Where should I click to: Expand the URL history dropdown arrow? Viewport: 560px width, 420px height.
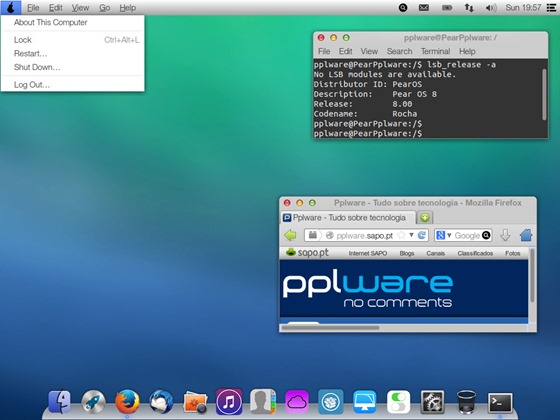click(x=411, y=235)
